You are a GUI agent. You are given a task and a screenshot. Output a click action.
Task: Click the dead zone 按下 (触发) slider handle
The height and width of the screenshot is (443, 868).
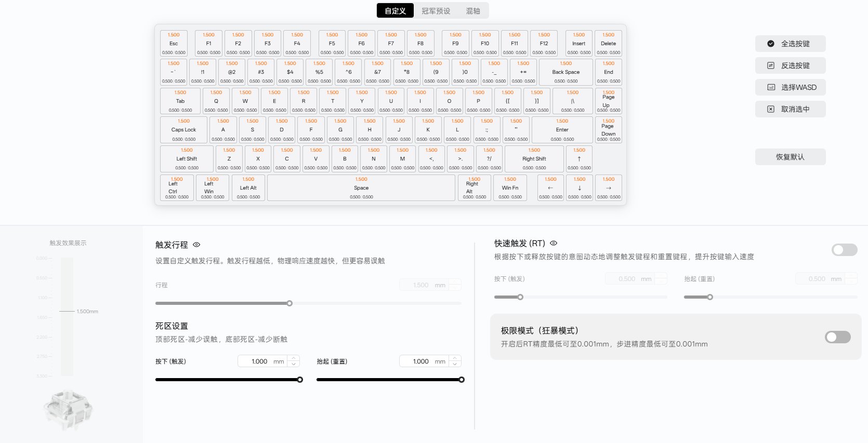pos(300,380)
